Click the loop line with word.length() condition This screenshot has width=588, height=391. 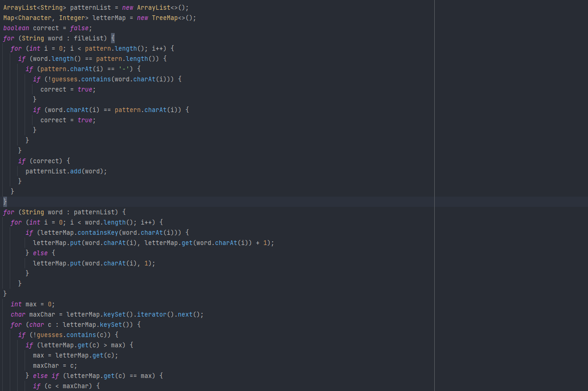87,222
